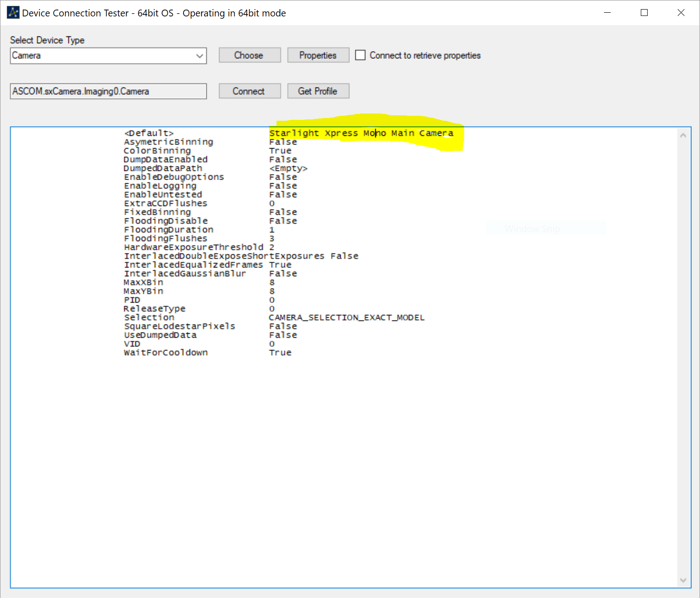Click the Starlight Xpress Mono Main Camera text
This screenshot has width=700, height=598.
tap(361, 133)
